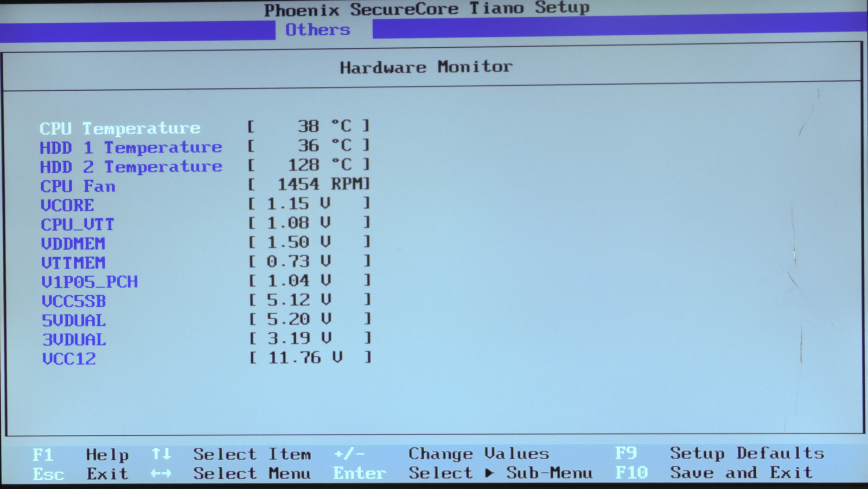Image resolution: width=868 pixels, height=489 pixels.
Task: Select the Others tab
Action: coord(318,30)
